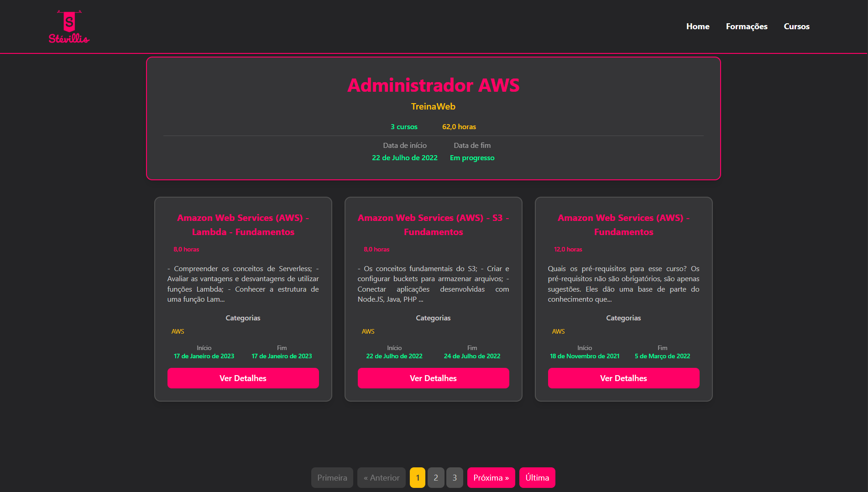The image size is (868, 492).
Task: Click the Stévillis logo
Action: (x=69, y=26)
